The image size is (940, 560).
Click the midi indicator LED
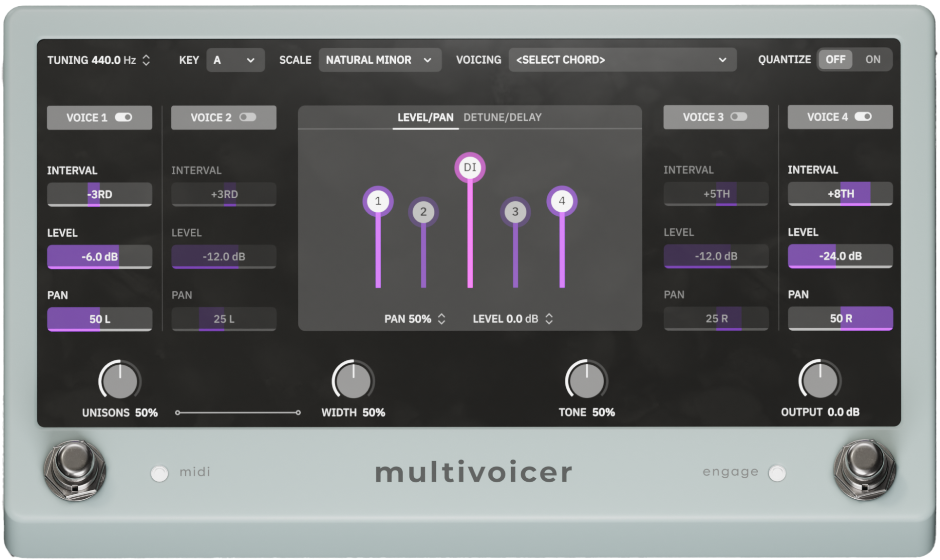click(159, 474)
